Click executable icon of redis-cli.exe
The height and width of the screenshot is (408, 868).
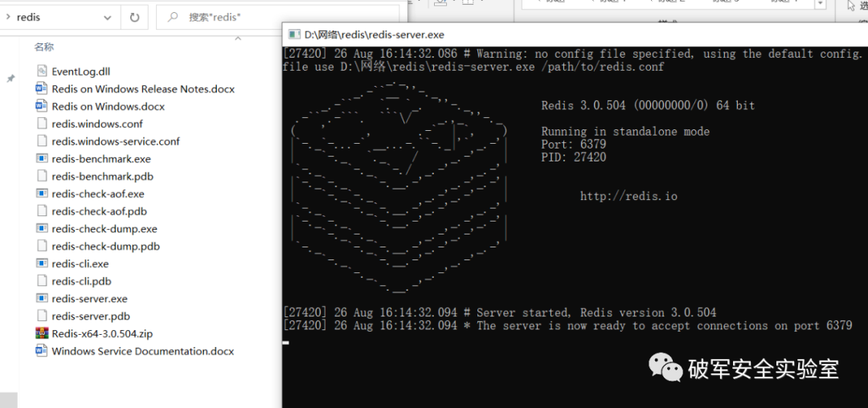pyautogui.click(x=42, y=263)
